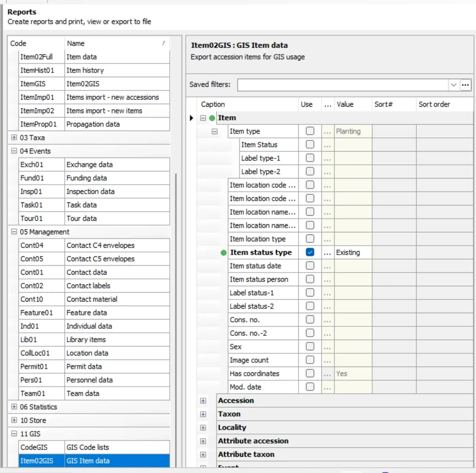The width and height of the screenshot is (476, 473).
Task: Expand the 10 Store category
Action: 14,420
